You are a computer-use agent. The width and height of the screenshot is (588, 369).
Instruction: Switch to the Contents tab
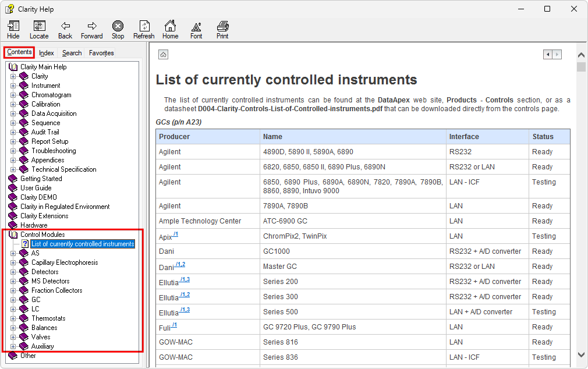point(19,52)
